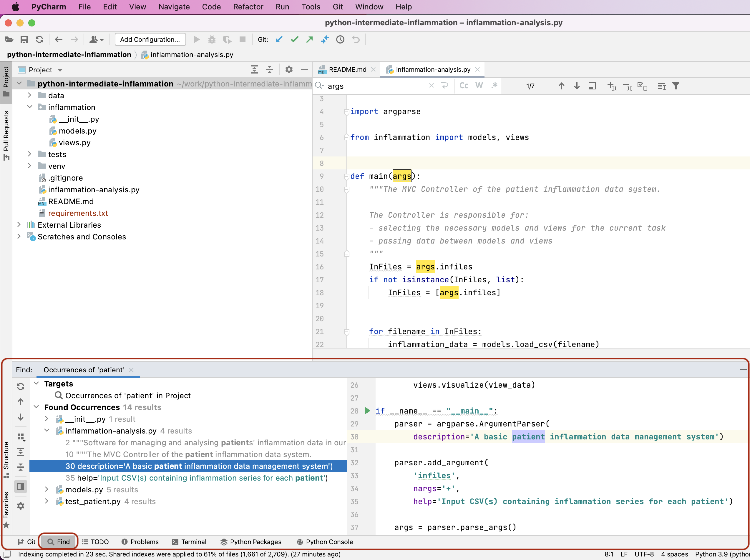This screenshot has width=750, height=560.
Task: Expand the venv folder in project tree
Action: pos(29,166)
